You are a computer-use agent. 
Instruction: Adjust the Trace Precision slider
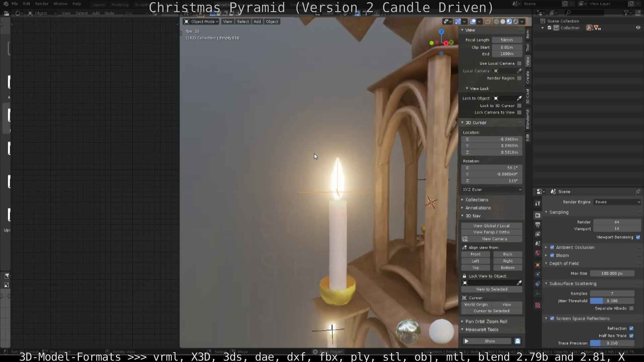[x=612, y=344]
